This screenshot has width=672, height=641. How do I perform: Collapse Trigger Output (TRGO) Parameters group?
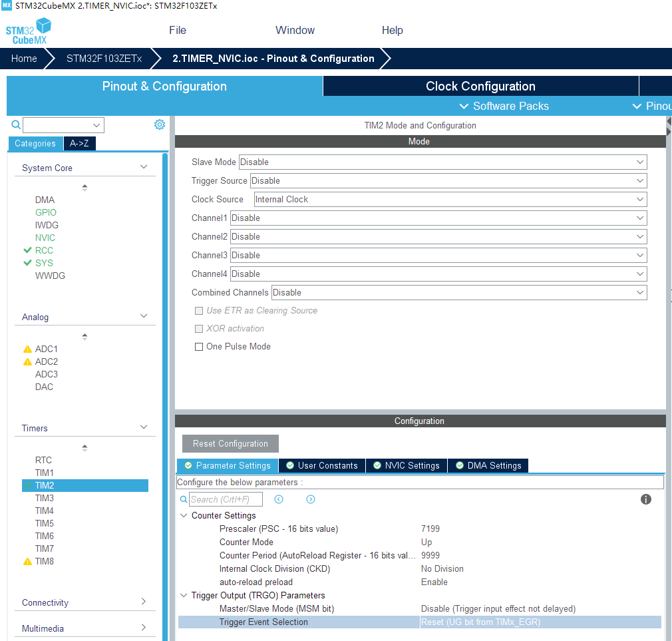pos(184,595)
